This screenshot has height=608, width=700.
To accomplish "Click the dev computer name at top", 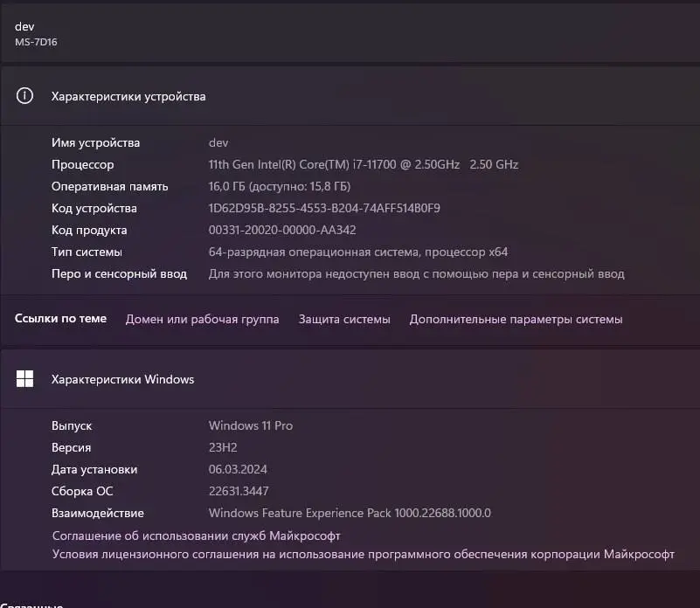I will pyautogui.click(x=24, y=27).
